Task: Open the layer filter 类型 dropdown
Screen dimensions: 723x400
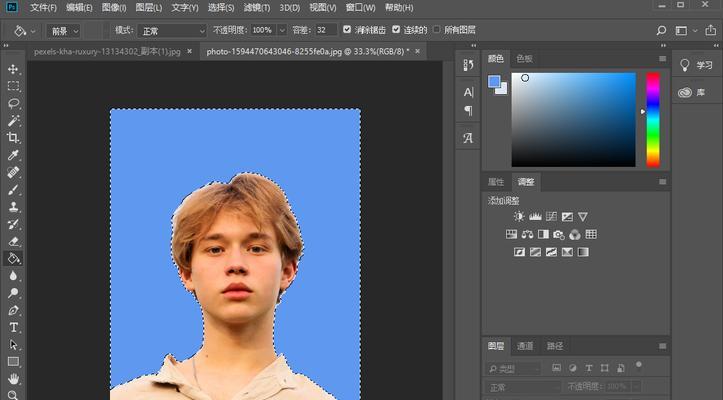Action: click(513, 369)
